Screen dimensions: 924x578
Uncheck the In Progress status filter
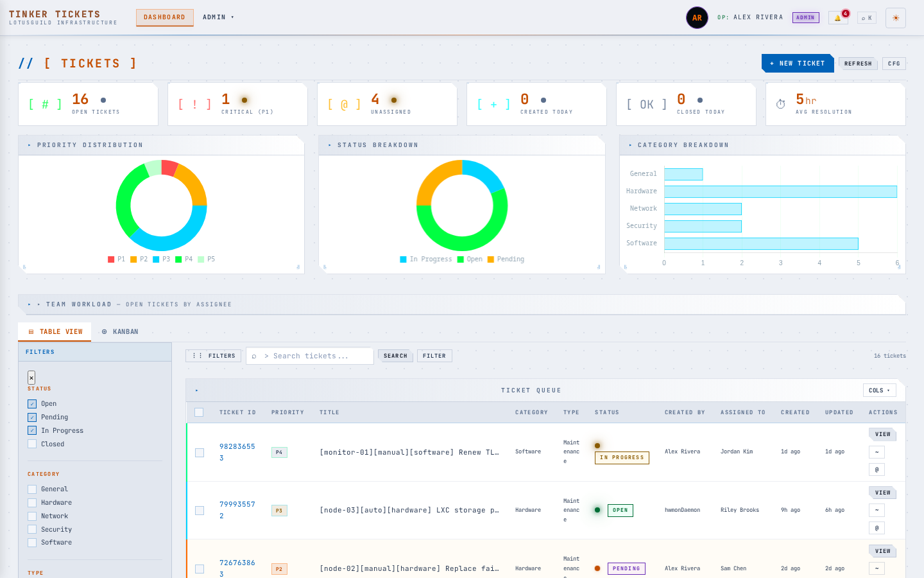pos(32,431)
